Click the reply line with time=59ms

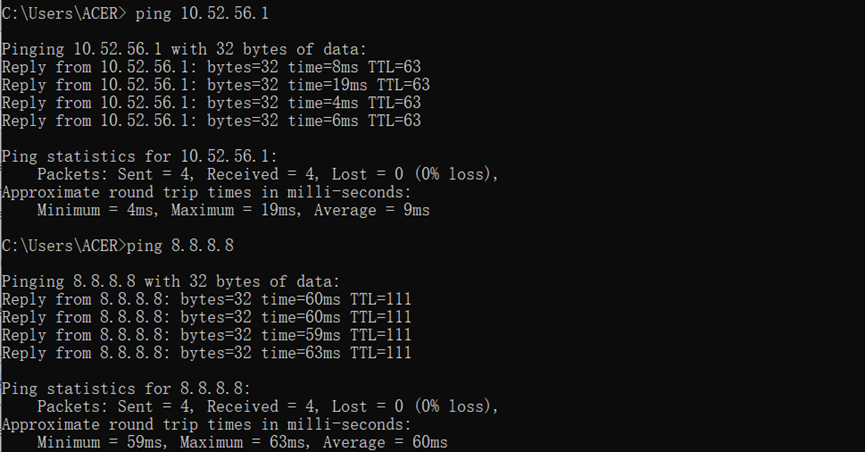tap(206, 335)
